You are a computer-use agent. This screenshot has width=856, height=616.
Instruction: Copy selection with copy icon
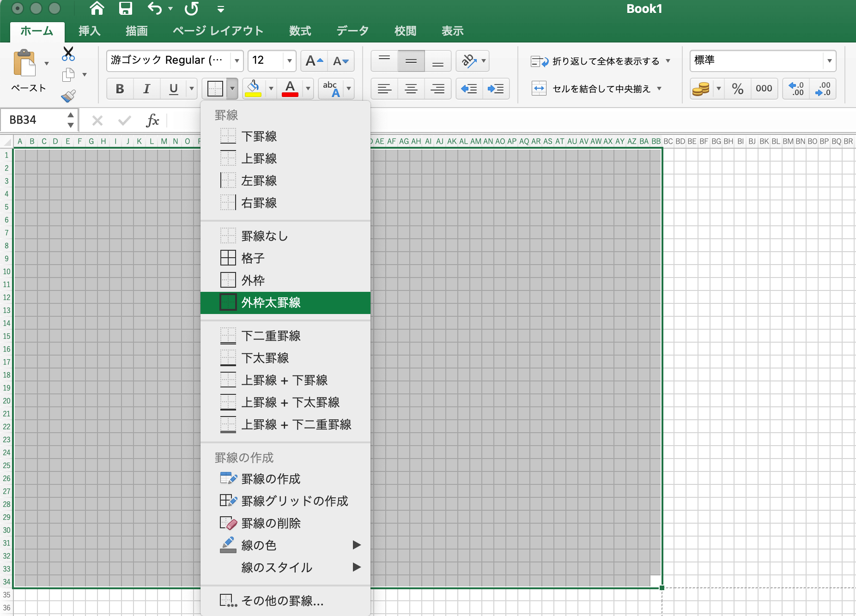[x=68, y=74]
